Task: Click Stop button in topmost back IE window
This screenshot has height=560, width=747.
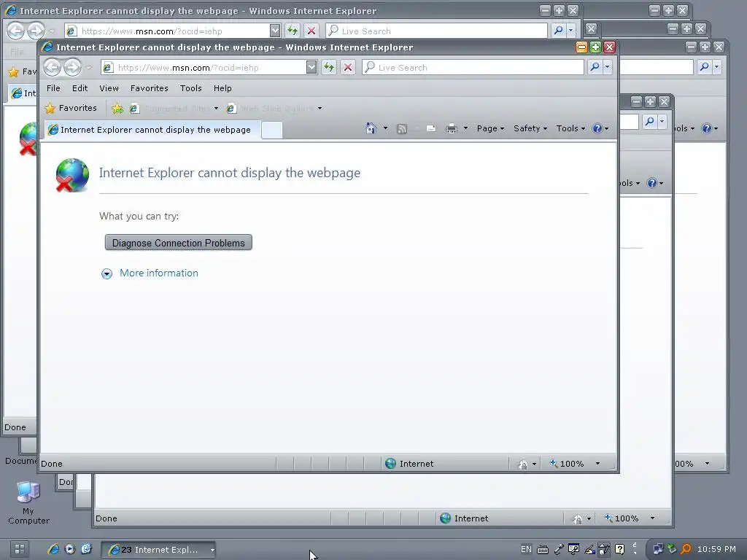Action: 311,31
